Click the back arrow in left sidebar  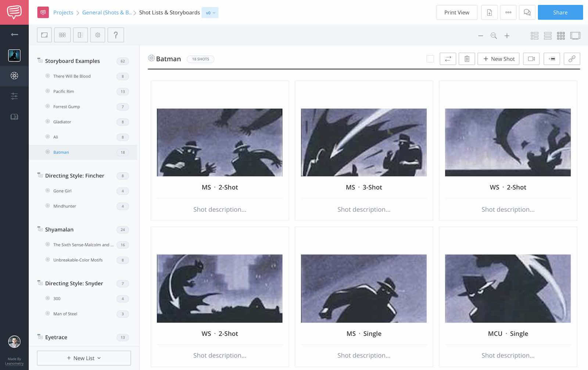(x=14, y=35)
